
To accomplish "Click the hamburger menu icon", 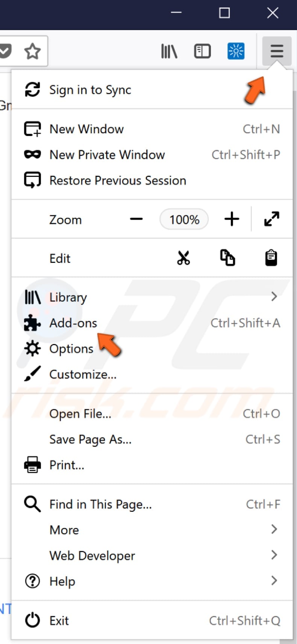I will pyautogui.click(x=276, y=51).
